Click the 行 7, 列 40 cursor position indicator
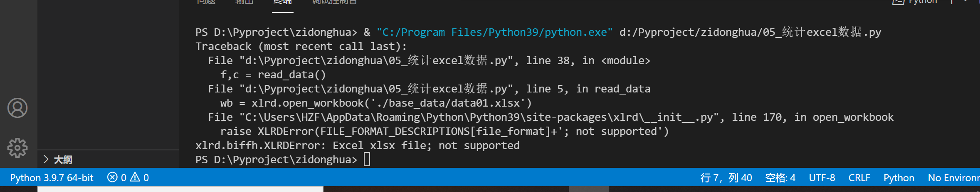Screen dimensions: 980x192 [x=726, y=178]
